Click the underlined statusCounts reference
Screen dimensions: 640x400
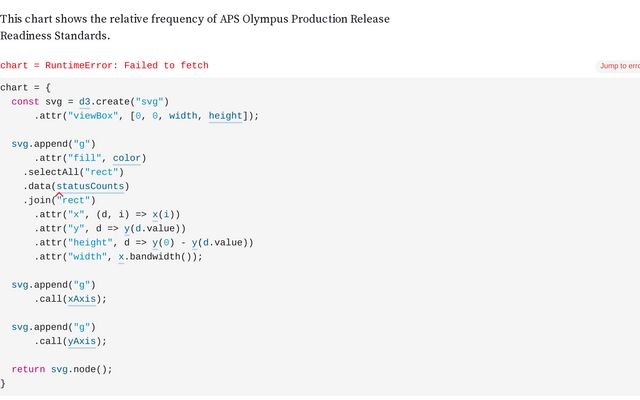point(90,186)
